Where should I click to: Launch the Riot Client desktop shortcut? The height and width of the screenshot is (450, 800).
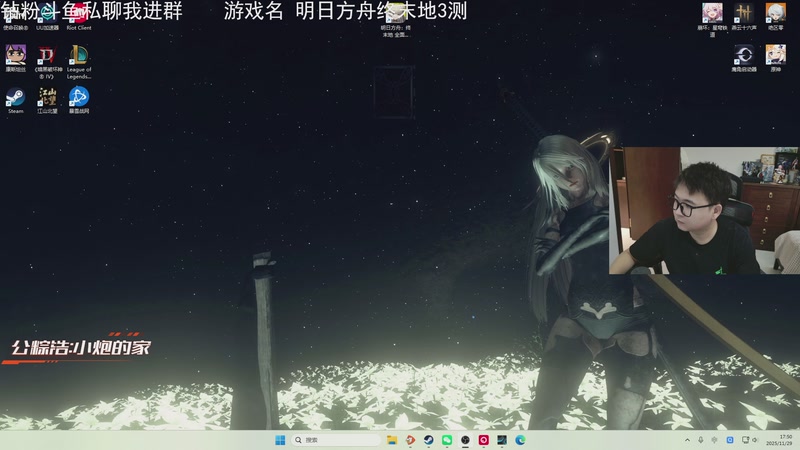[79, 16]
